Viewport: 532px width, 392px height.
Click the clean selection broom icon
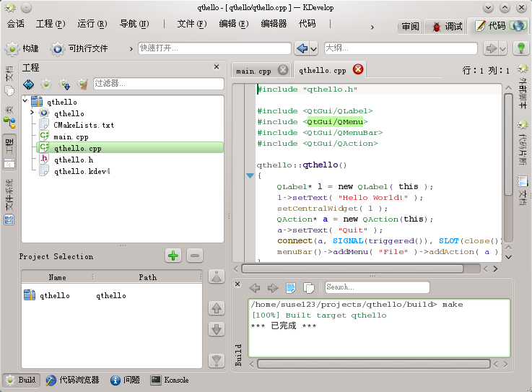(82, 84)
